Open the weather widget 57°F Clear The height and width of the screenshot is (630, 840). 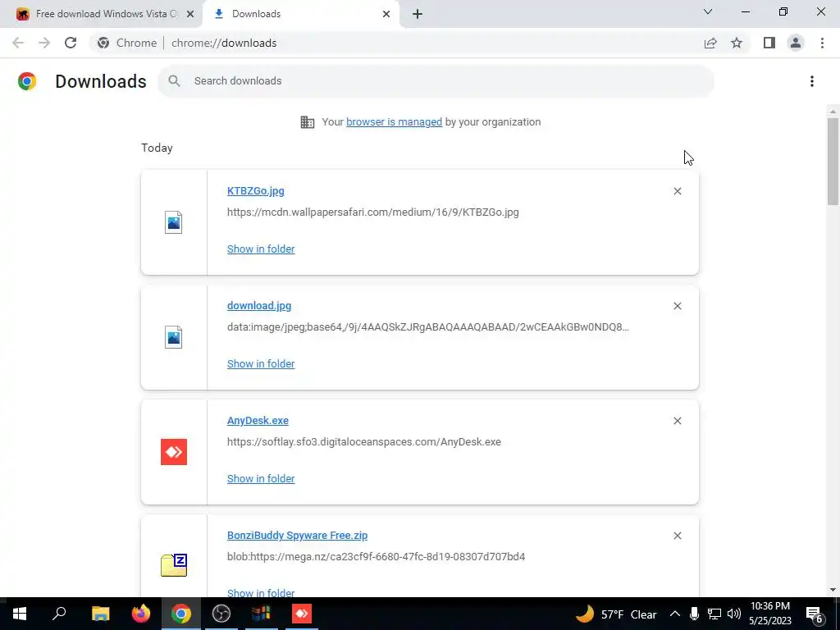pyautogui.click(x=616, y=614)
